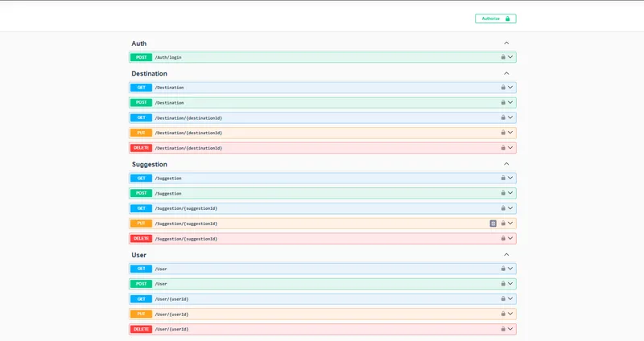
Task: Expand POST /User using its arrow
Action: click(510, 284)
